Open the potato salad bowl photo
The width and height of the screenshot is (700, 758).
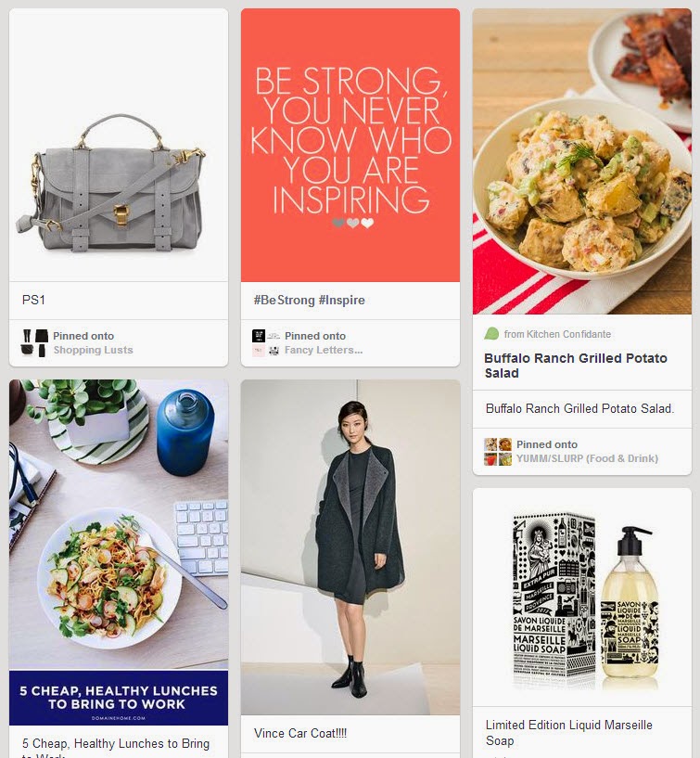pyautogui.click(x=582, y=161)
